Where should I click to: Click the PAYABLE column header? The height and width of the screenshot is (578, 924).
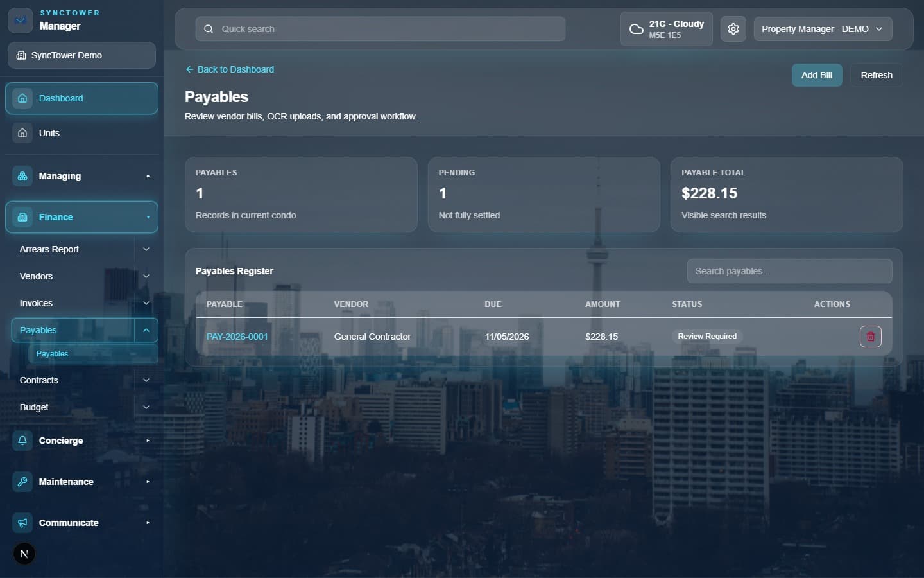point(225,304)
